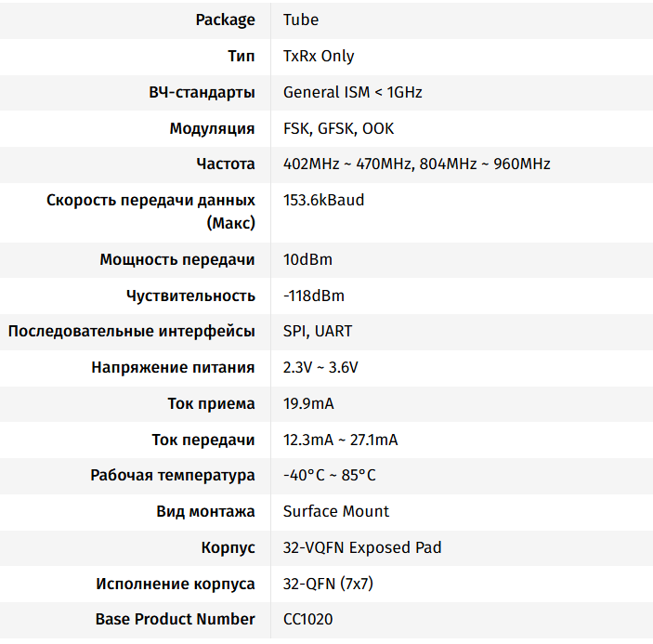The width and height of the screenshot is (653, 644).
Task: Click the 'Tube' package value
Action: point(301,20)
